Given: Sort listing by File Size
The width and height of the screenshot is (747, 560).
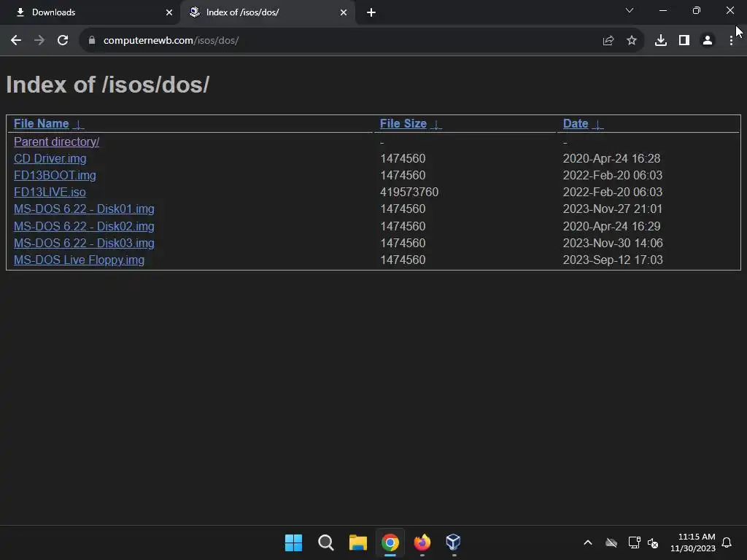Looking at the screenshot, I should [403, 124].
